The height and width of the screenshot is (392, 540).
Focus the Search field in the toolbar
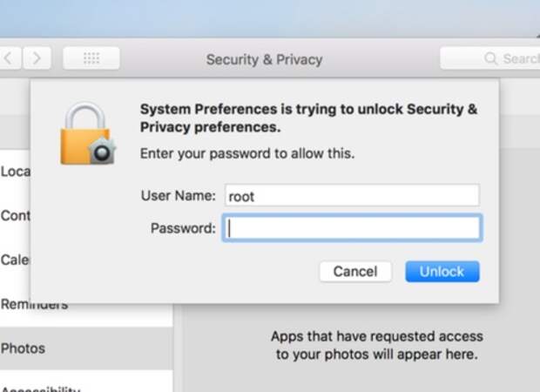[514, 59]
